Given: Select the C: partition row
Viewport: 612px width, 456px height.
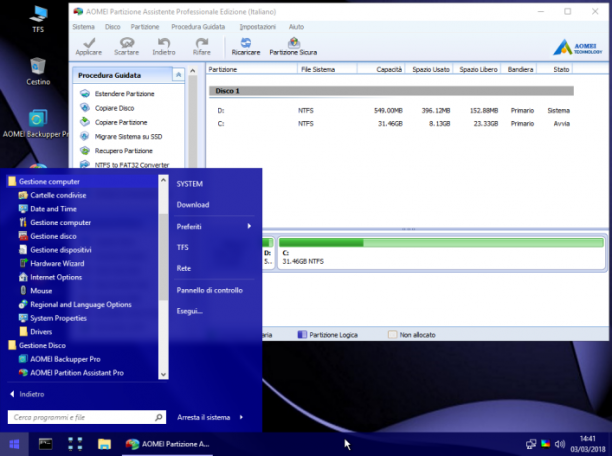Looking at the screenshot, I should coord(391,124).
